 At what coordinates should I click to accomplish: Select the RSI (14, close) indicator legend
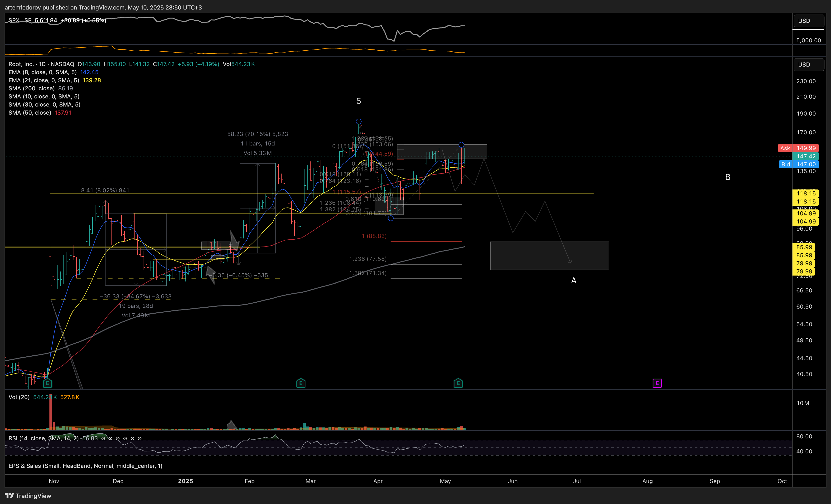pos(43,438)
